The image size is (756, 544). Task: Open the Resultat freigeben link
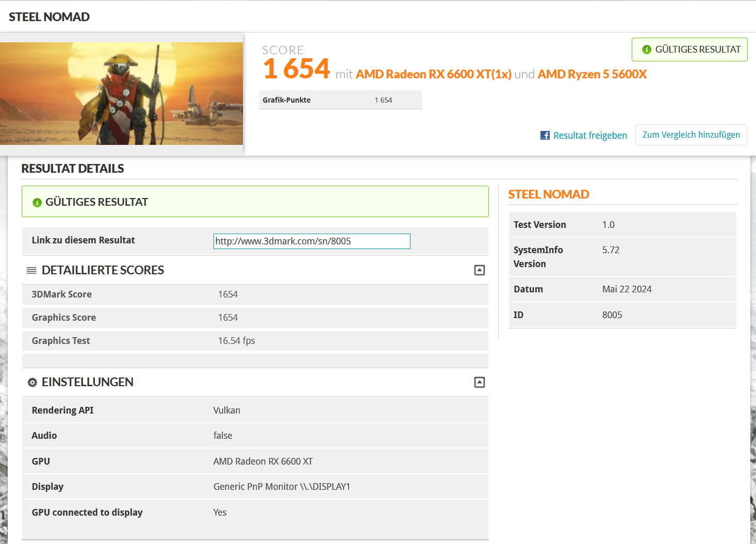(590, 136)
